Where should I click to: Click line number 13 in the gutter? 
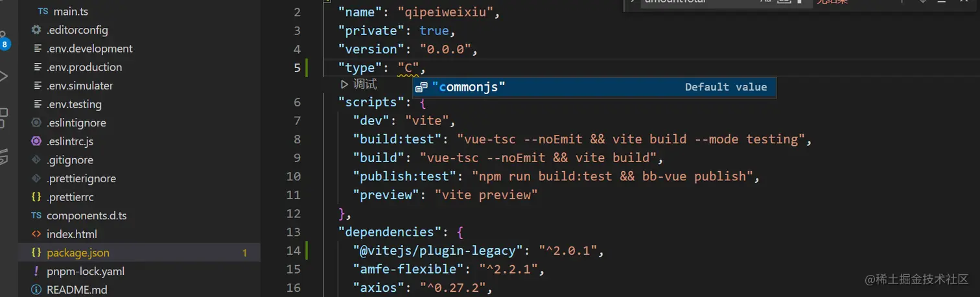(x=293, y=232)
